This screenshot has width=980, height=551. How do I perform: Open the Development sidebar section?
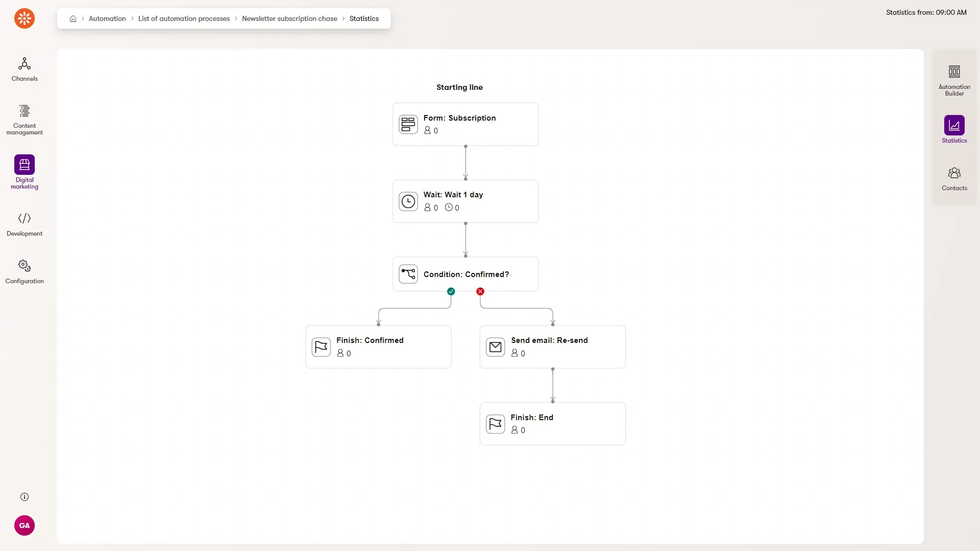click(x=25, y=224)
